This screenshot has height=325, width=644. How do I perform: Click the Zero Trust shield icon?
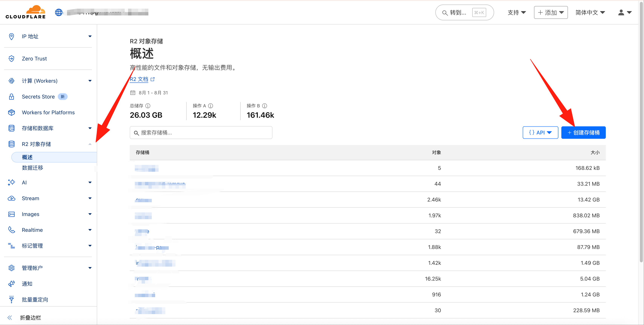[x=11, y=59]
